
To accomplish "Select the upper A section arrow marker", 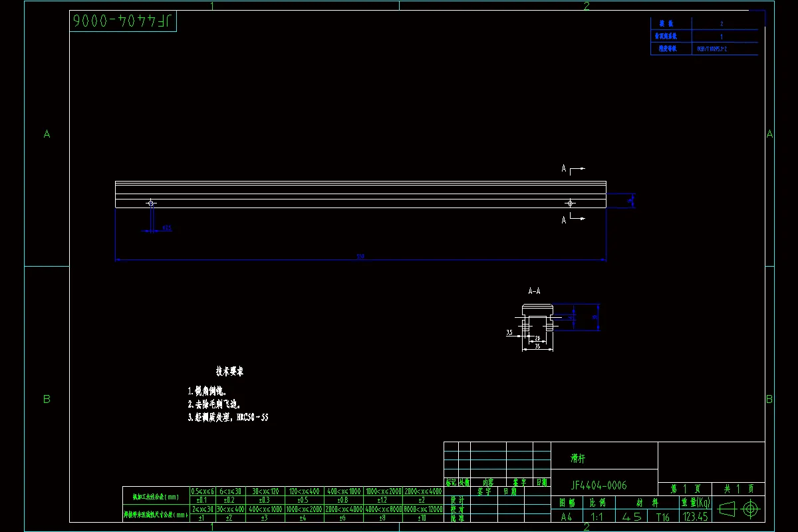I will tap(574, 169).
